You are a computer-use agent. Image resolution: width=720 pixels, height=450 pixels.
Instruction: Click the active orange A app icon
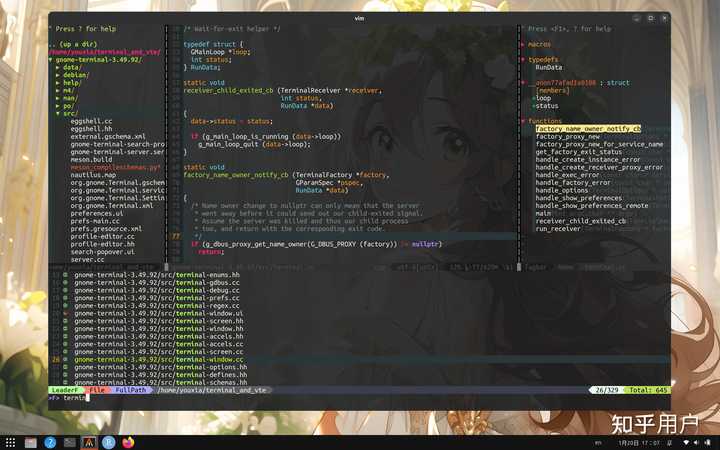[x=89, y=442]
